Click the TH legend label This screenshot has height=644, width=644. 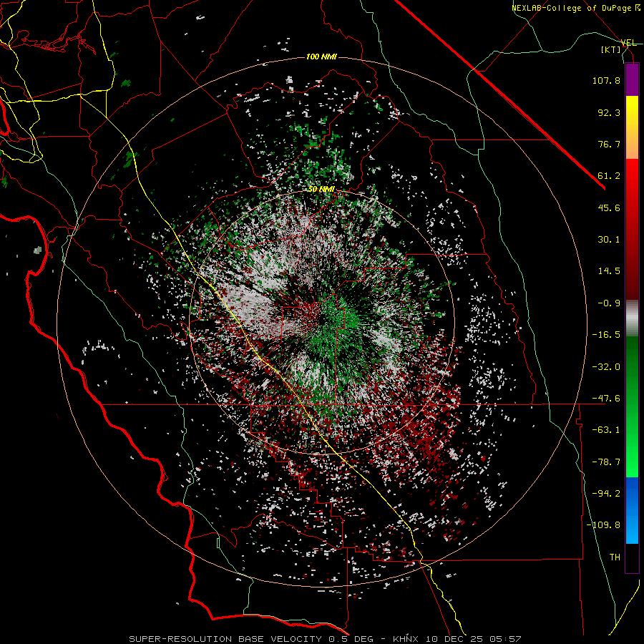tap(615, 557)
